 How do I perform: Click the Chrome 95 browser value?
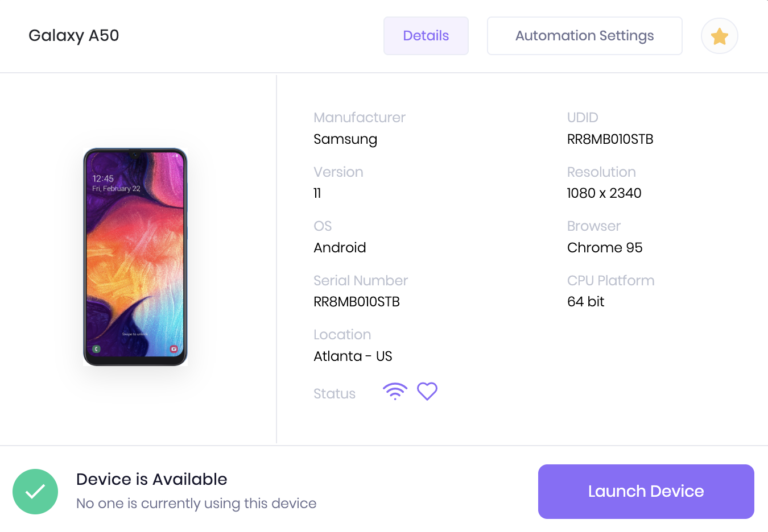coord(605,248)
